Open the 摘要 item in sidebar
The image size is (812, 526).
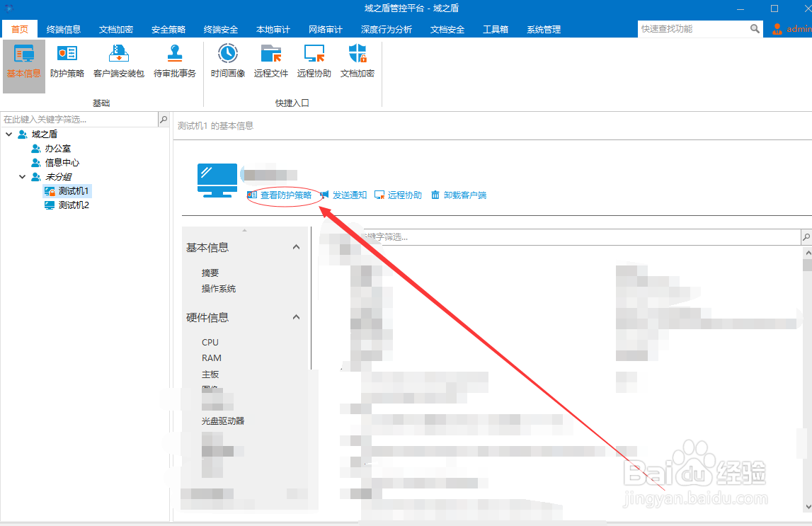click(210, 273)
